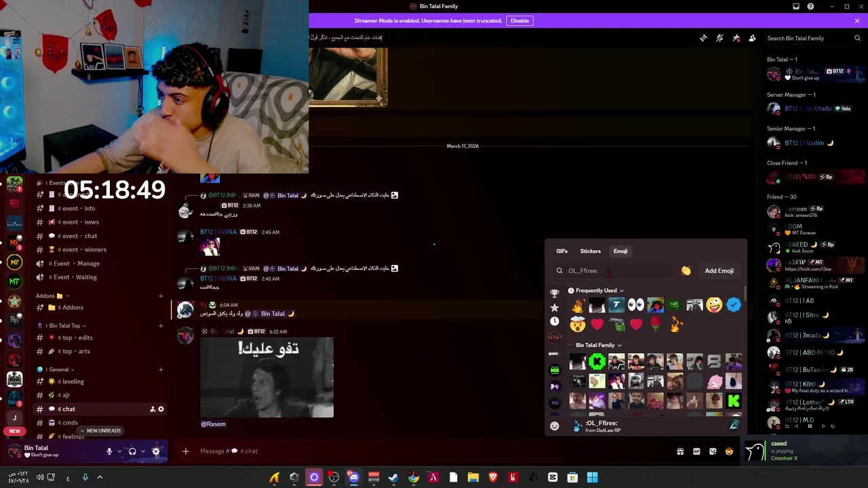Click the plus attach button in message bar
Image resolution: width=868 pixels, height=488 pixels.
click(x=186, y=451)
